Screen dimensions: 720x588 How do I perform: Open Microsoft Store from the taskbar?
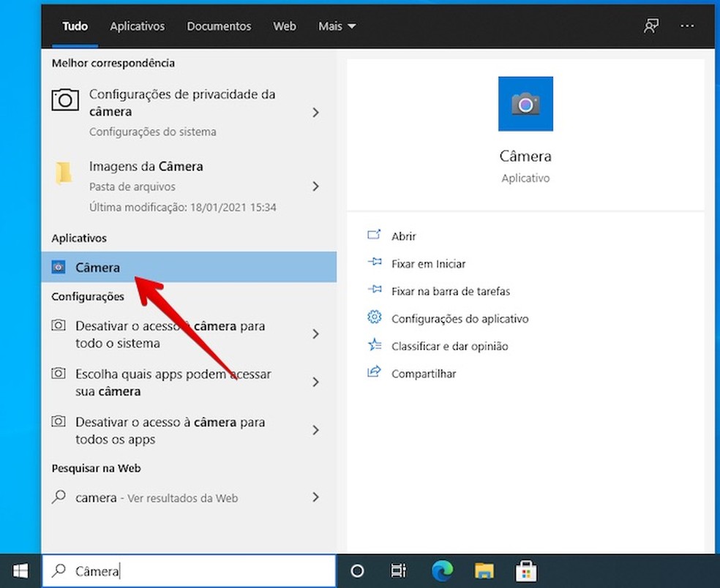[x=525, y=570]
